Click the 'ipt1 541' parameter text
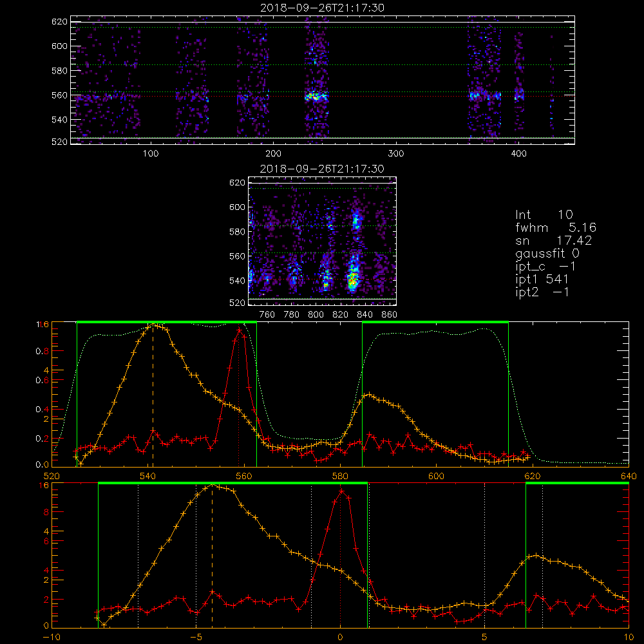The width and height of the screenshot is (644, 644). [542, 279]
